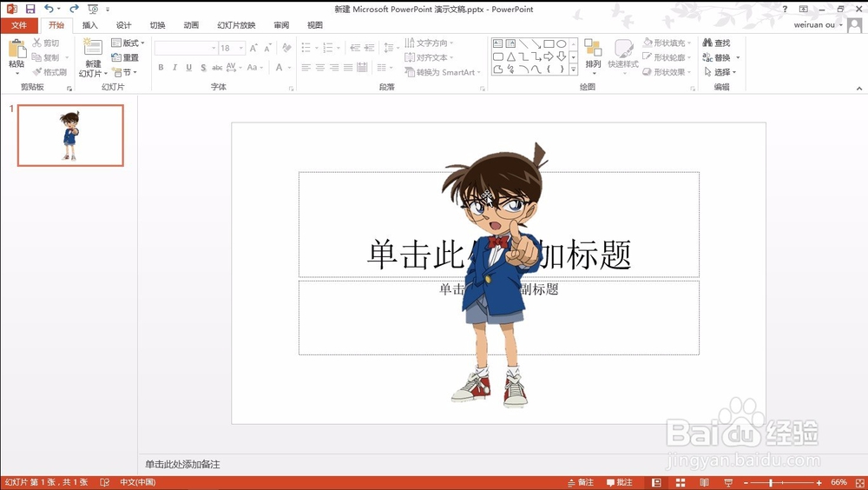Select slide 1 thumbnail in the panel
Viewport: 868px width, 490px height.
tap(70, 136)
